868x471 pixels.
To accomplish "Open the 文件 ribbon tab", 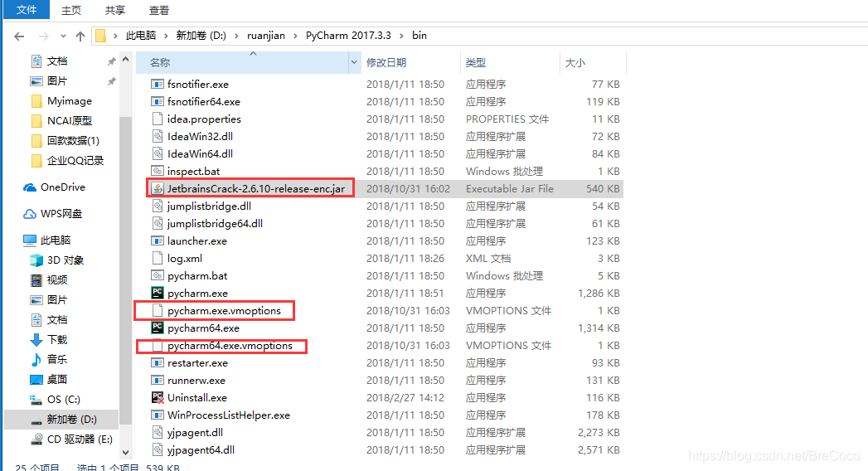I will tap(26, 10).
